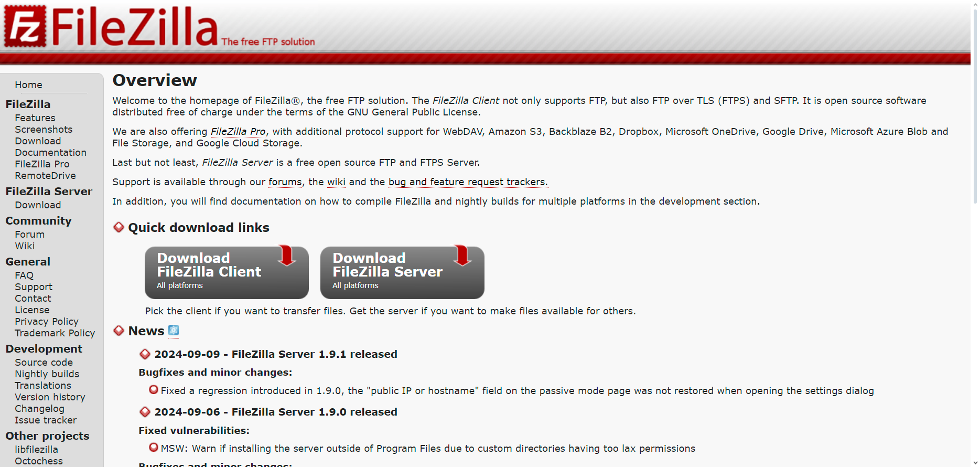
Task: Go to Home in the sidebar
Action: coord(28,85)
